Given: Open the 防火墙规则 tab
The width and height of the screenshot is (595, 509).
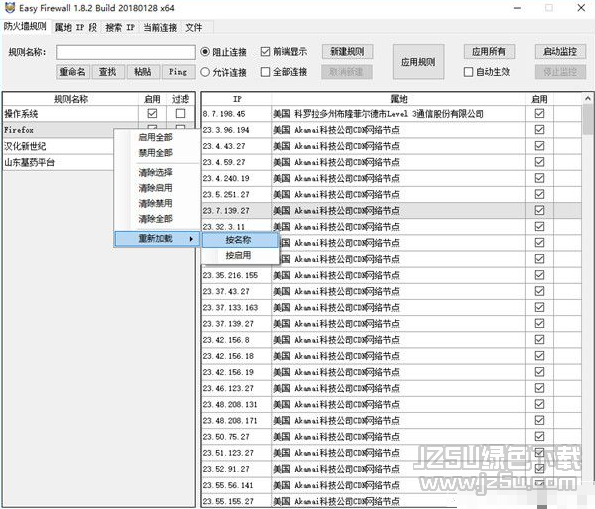Looking at the screenshot, I should 25,27.
